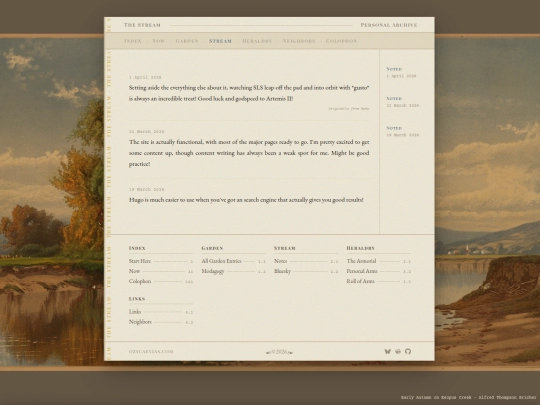
Task: Click the 19 March 2026 date above the Hugo note
Action: (x=146, y=189)
